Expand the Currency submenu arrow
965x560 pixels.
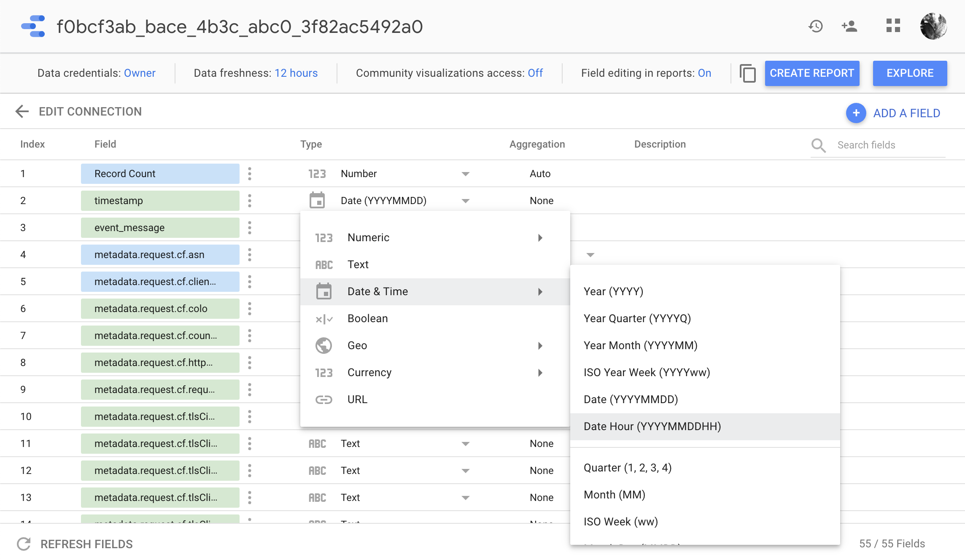540,373
